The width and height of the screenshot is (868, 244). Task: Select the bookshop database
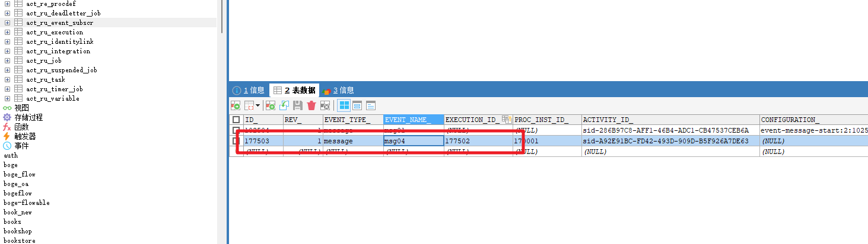[x=18, y=231]
